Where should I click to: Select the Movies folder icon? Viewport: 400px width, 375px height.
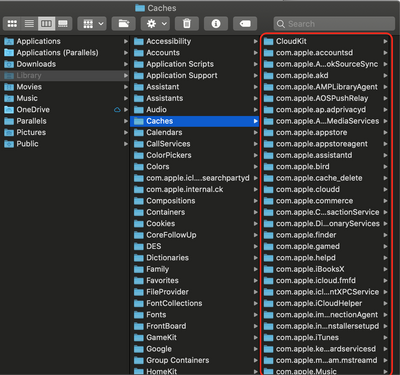click(x=9, y=87)
